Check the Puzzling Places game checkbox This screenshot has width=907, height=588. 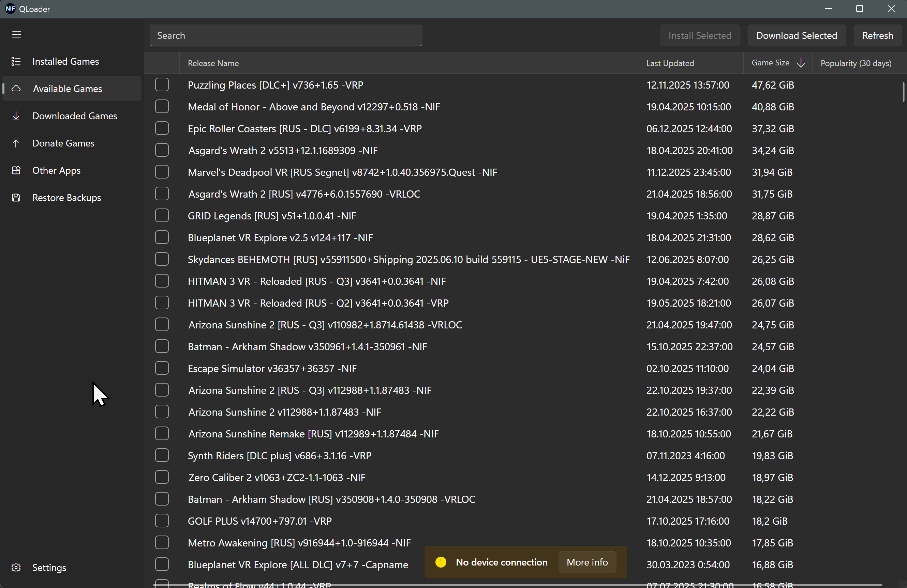pos(162,84)
